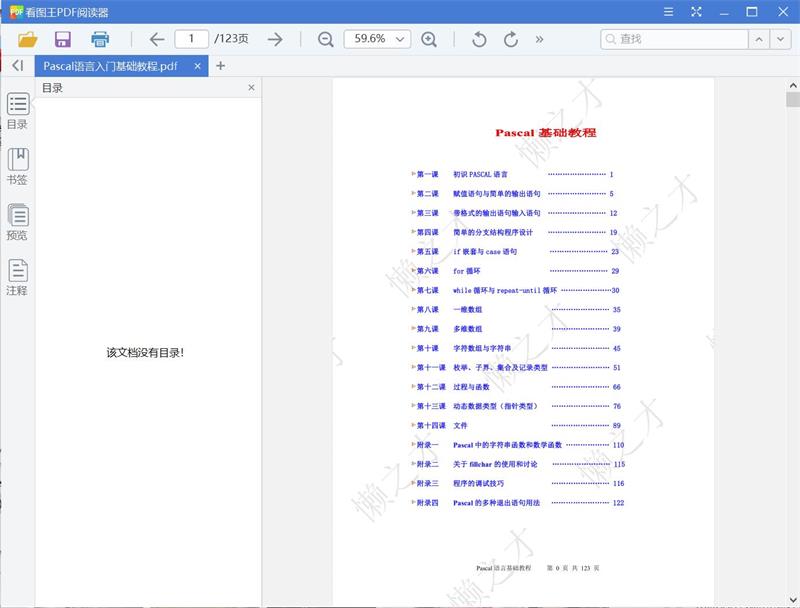Click the 第二课 contents entry
800x608 pixels.
512,194
